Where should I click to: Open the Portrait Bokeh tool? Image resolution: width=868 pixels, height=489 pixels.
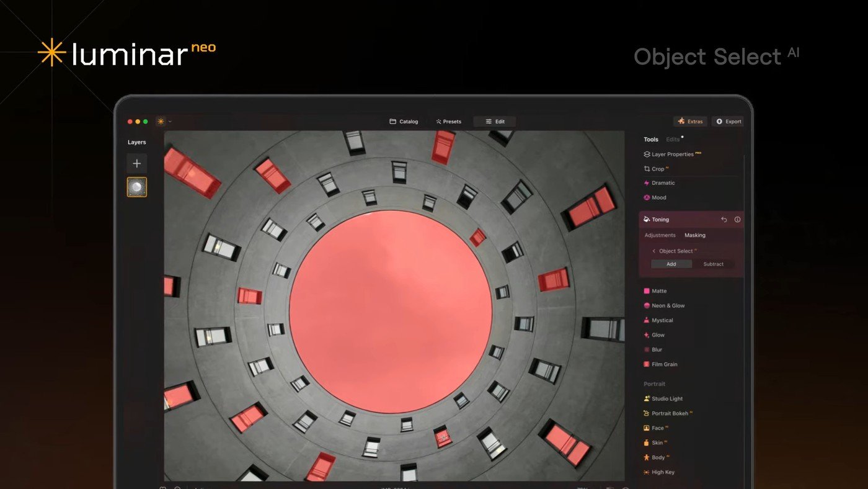coord(668,413)
